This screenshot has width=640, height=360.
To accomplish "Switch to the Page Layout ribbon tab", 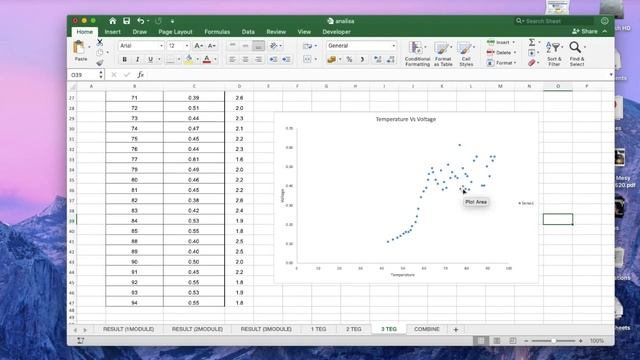I will point(175,32).
